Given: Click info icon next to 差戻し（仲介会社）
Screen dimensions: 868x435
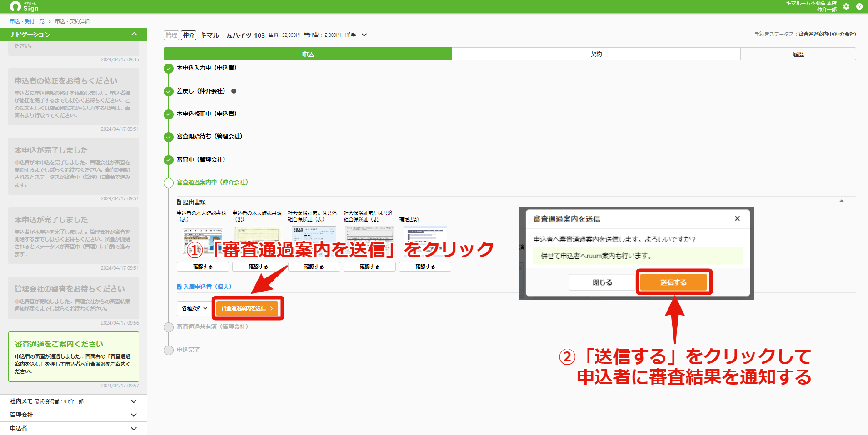Looking at the screenshot, I should point(234,91).
